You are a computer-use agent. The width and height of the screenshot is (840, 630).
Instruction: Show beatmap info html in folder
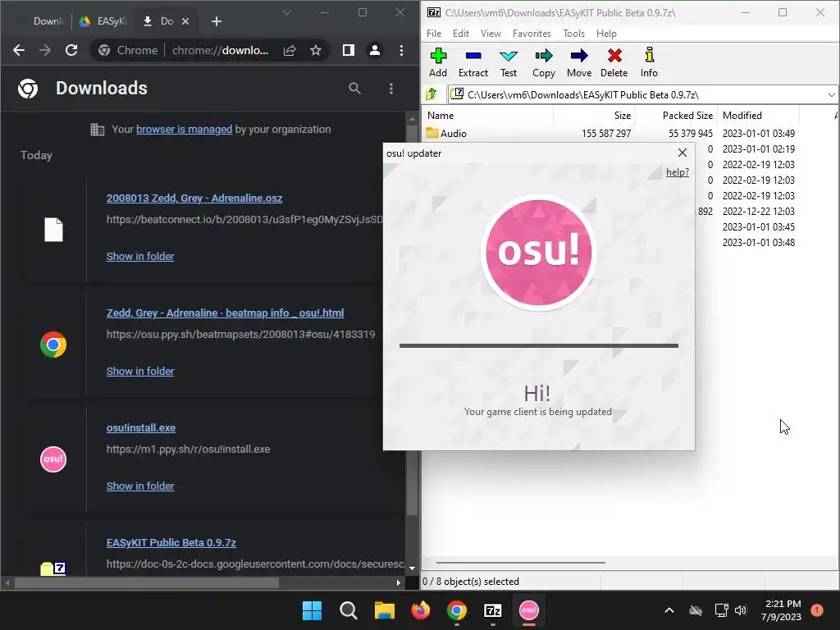click(139, 372)
